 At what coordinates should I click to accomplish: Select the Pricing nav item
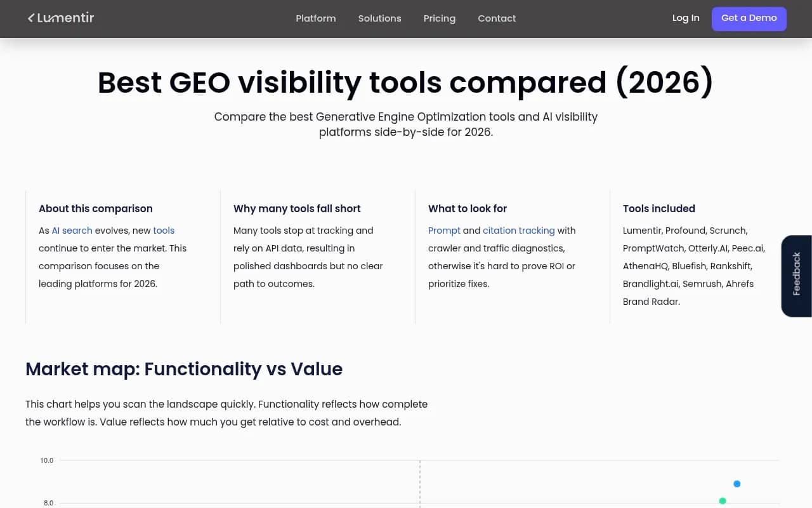[439, 18]
